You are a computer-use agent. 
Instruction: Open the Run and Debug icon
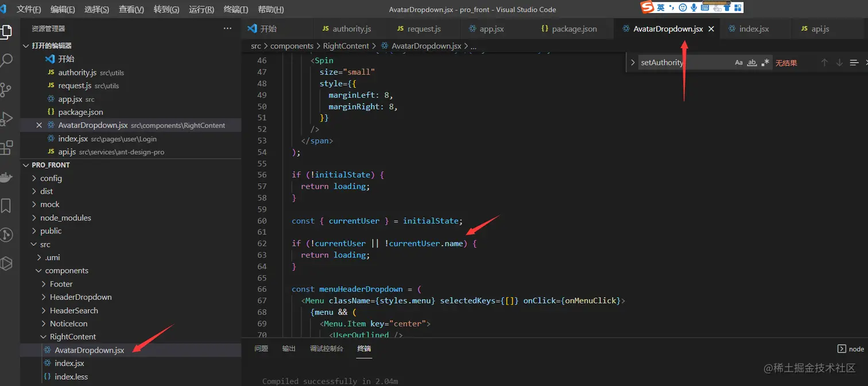pos(6,118)
